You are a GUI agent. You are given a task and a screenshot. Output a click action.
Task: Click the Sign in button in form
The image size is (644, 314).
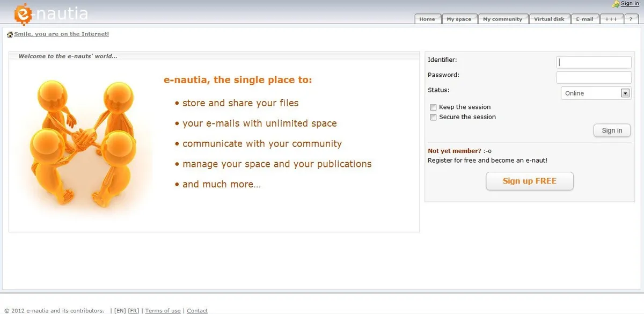[612, 130]
